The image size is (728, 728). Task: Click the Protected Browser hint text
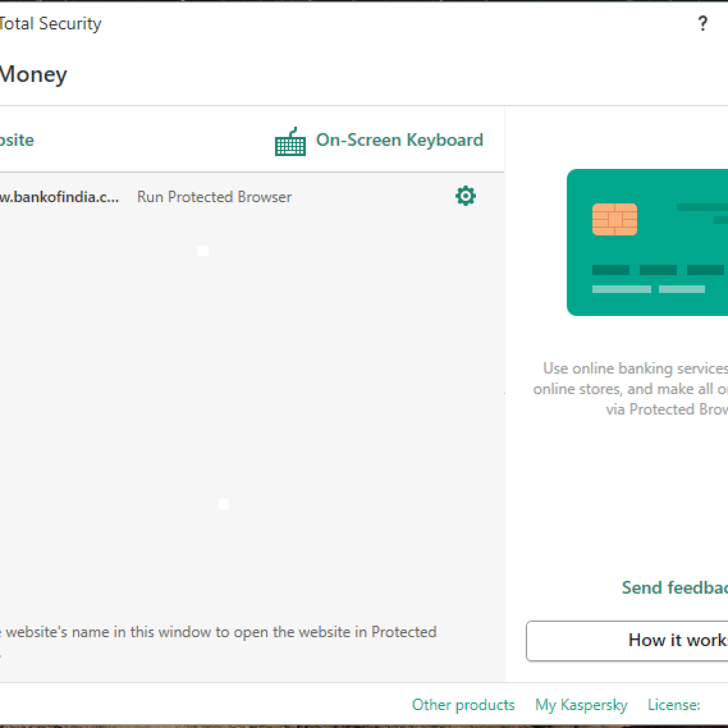click(219, 632)
